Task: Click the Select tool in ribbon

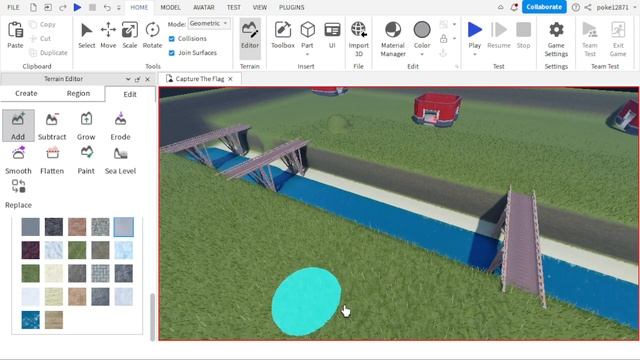Action: [x=87, y=35]
